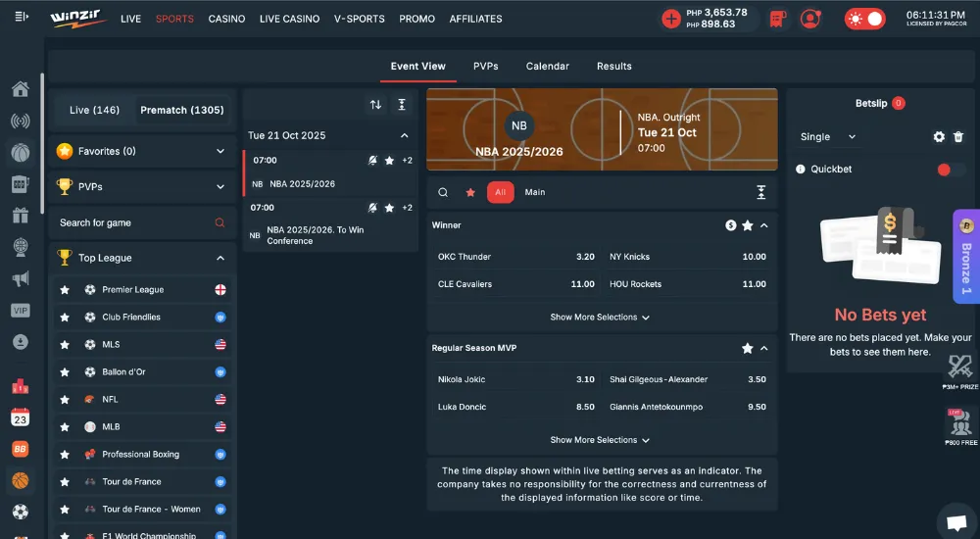
Task: Click the sort arrows icon in event list
Action: click(375, 105)
